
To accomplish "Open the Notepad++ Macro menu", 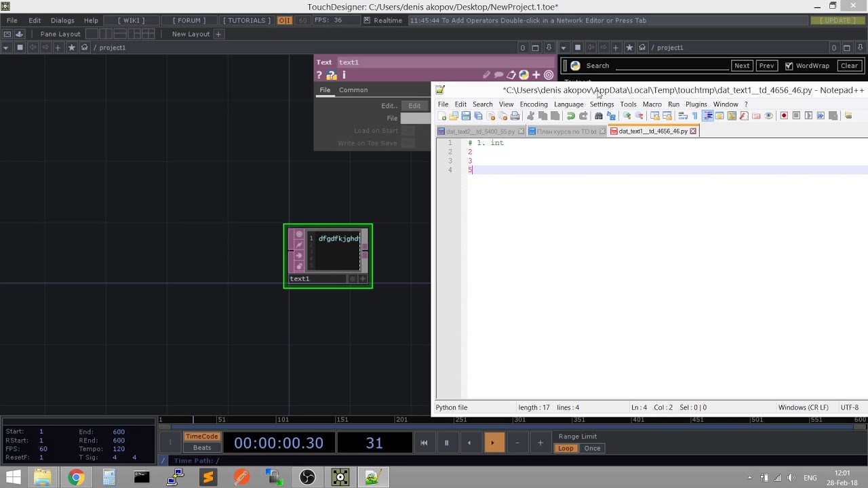I will [x=652, y=104].
